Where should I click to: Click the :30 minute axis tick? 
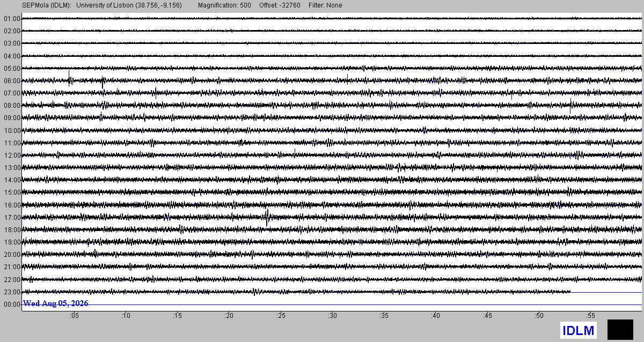click(333, 316)
